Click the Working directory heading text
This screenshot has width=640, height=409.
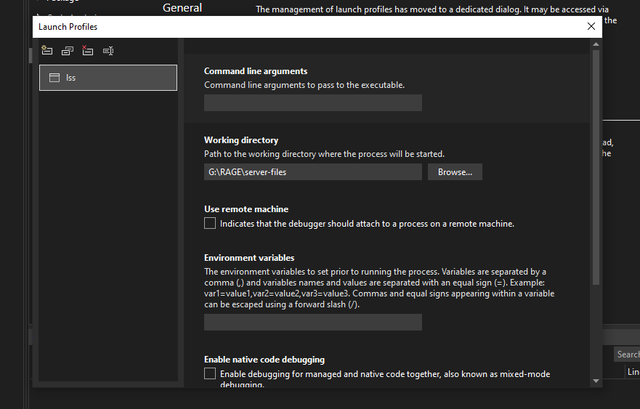click(241, 140)
